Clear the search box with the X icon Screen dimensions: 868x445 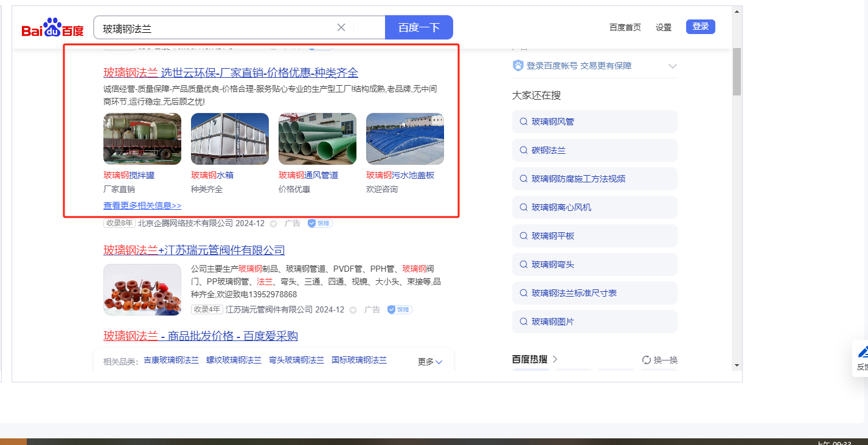pos(341,27)
